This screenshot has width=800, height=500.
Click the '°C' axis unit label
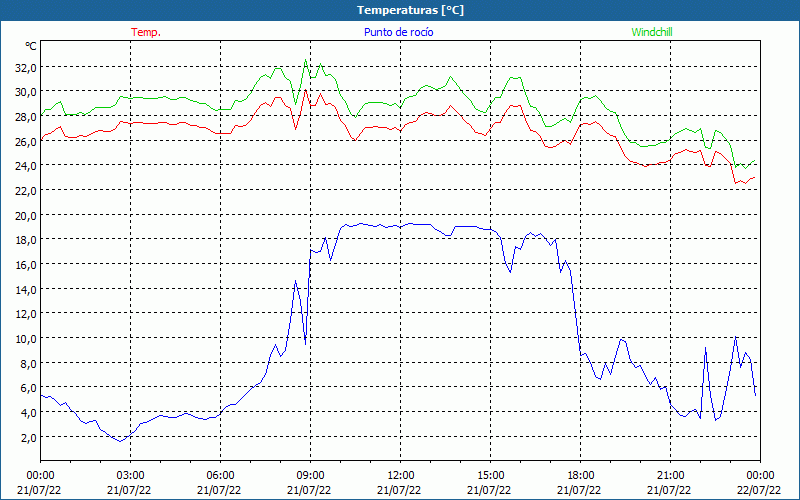click(31, 46)
